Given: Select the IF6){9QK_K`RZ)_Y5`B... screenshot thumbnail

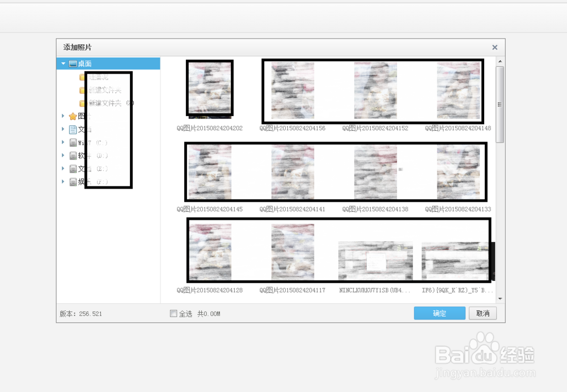Looking at the screenshot, I should coord(458,261).
